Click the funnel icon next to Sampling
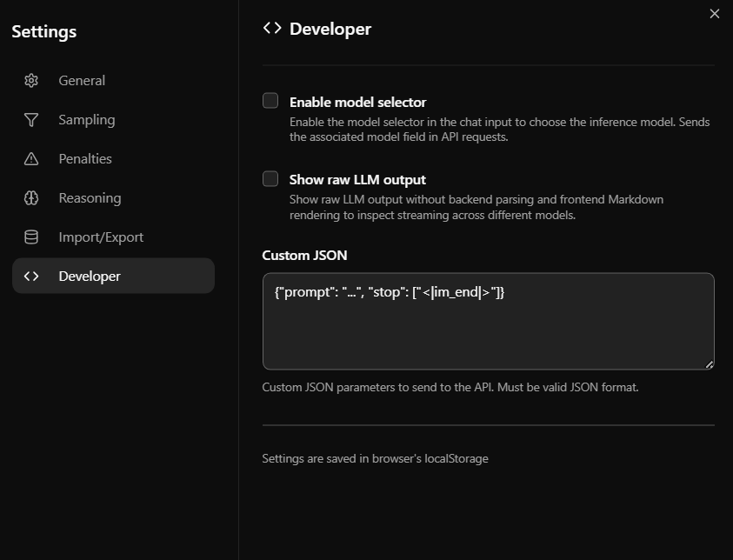The image size is (733, 560). (x=31, y=120)
